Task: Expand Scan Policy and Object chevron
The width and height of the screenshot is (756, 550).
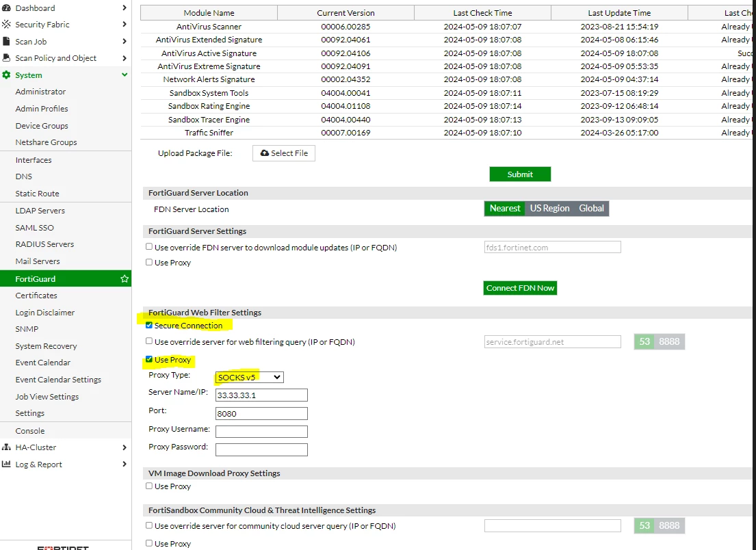Action: pos(125,58)
